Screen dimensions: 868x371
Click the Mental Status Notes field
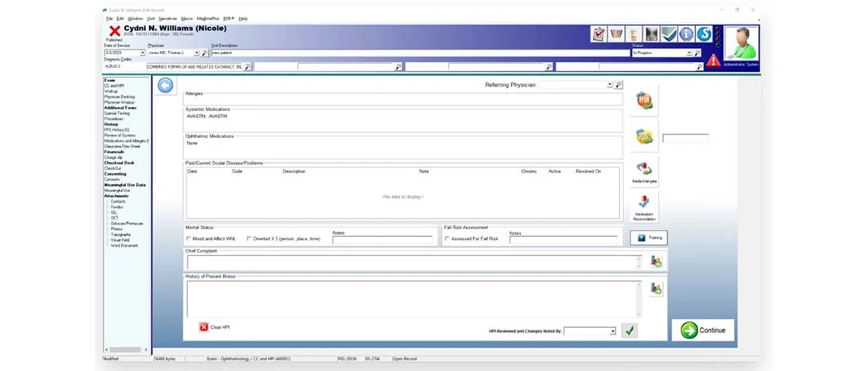[383, 240]
